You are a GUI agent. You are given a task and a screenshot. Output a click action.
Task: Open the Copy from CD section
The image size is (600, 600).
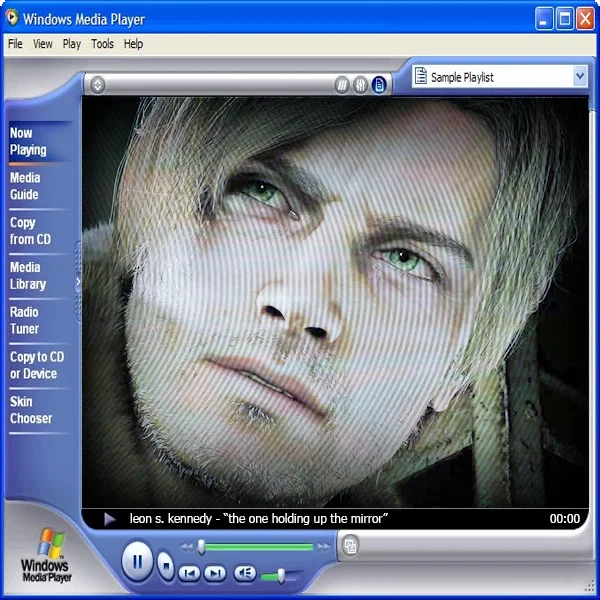(x=40, y=231)
